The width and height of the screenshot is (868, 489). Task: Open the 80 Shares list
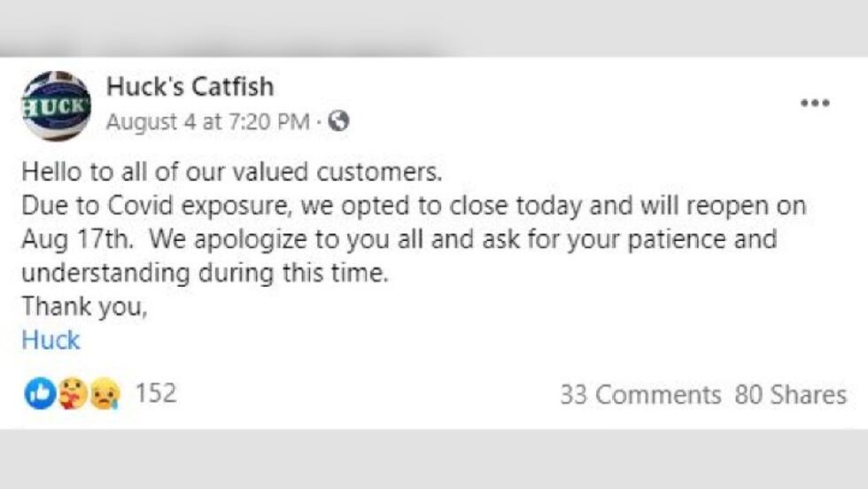coord(790,395)
